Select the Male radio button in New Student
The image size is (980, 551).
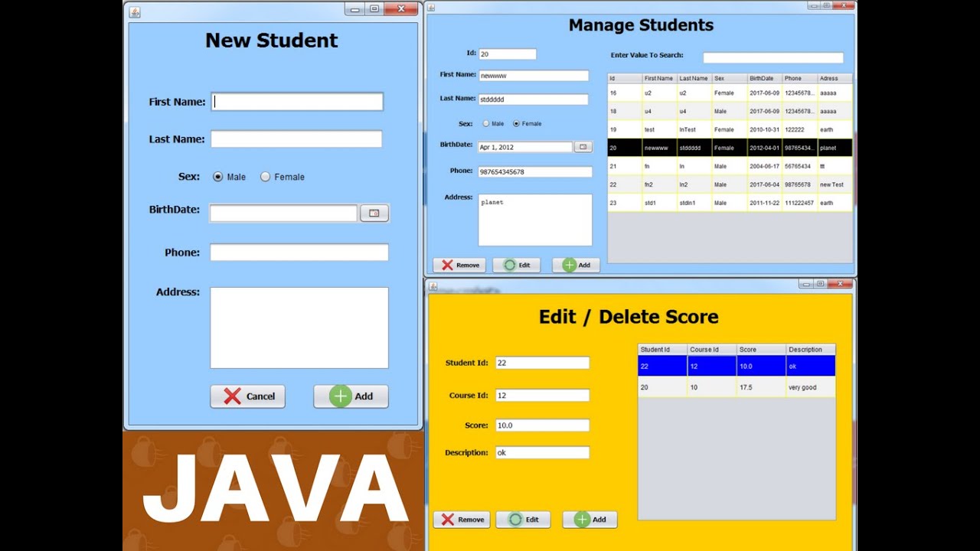218,177
